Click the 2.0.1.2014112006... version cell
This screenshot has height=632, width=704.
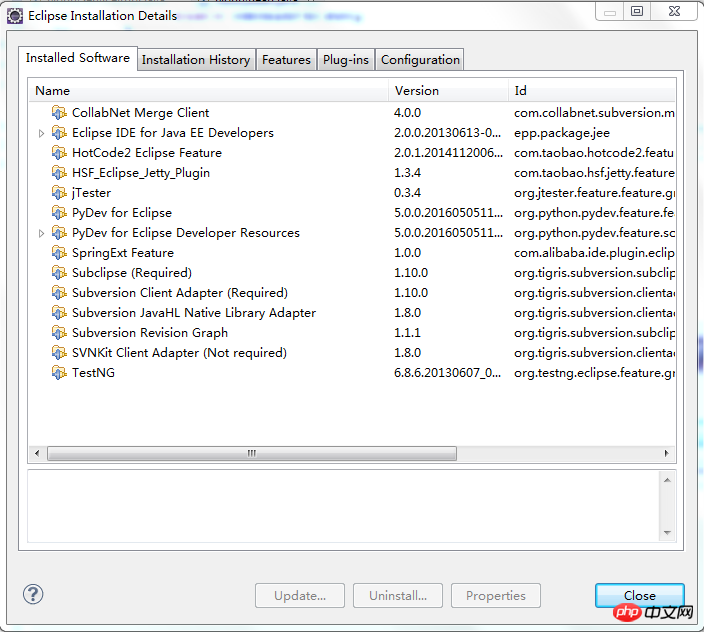[x=449, y=153]
